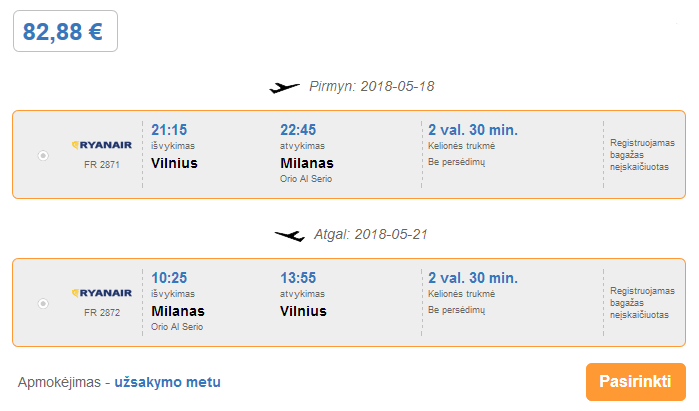Select the outbound FR 2871 flight radio button
Screen dimensions: 699x411
click(43, 156)
